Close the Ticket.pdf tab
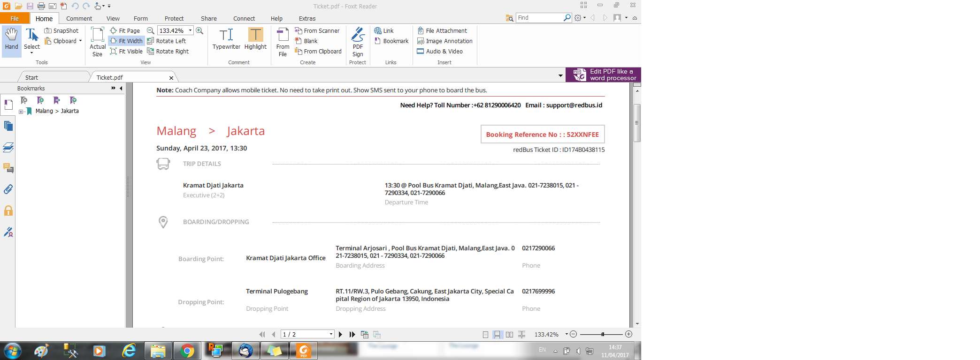Viewport: 980px width, 360px height. [x=171, y=78]
